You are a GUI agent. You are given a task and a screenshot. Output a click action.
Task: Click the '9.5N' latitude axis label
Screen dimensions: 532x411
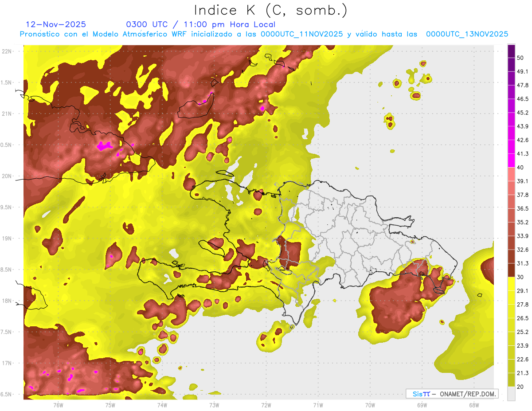pos(7,207)
